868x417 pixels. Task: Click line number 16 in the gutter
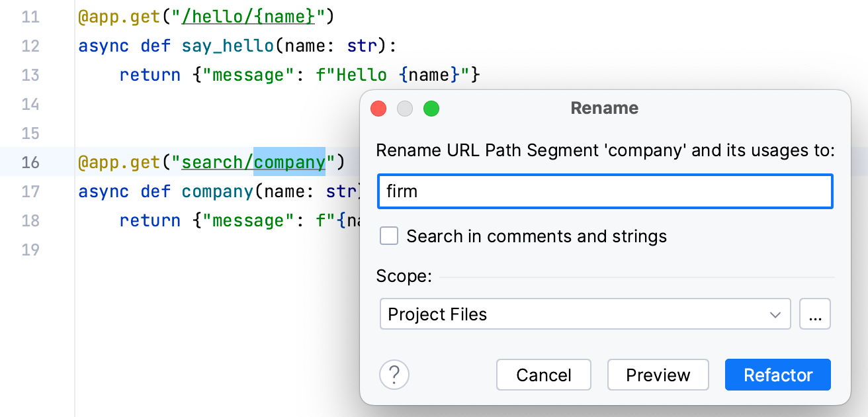(x=30, y=162)
